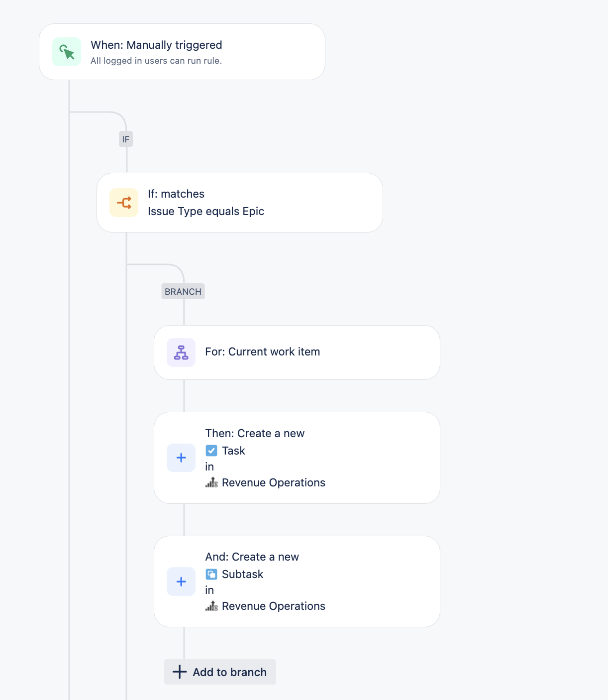The width and height of the screenshot is (608, 700).
Task: Select the For: Current work item block
Action: click(297, 352)
